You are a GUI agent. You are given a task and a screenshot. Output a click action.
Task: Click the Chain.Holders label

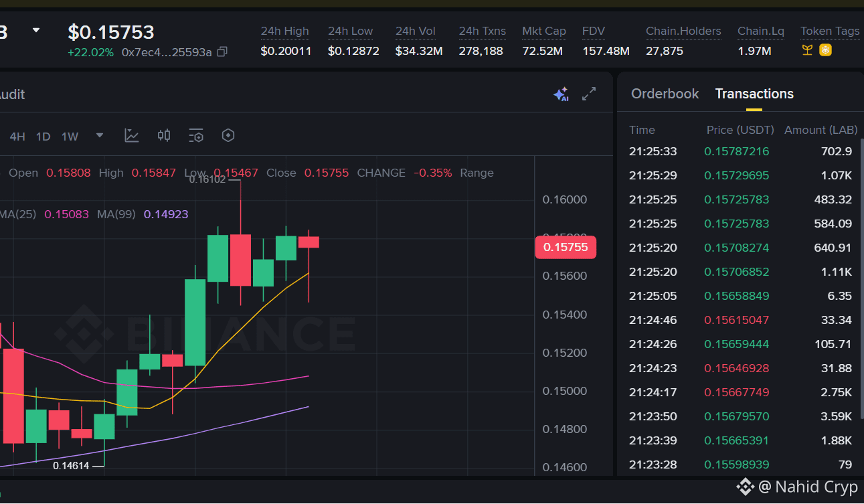click(683, 31)
